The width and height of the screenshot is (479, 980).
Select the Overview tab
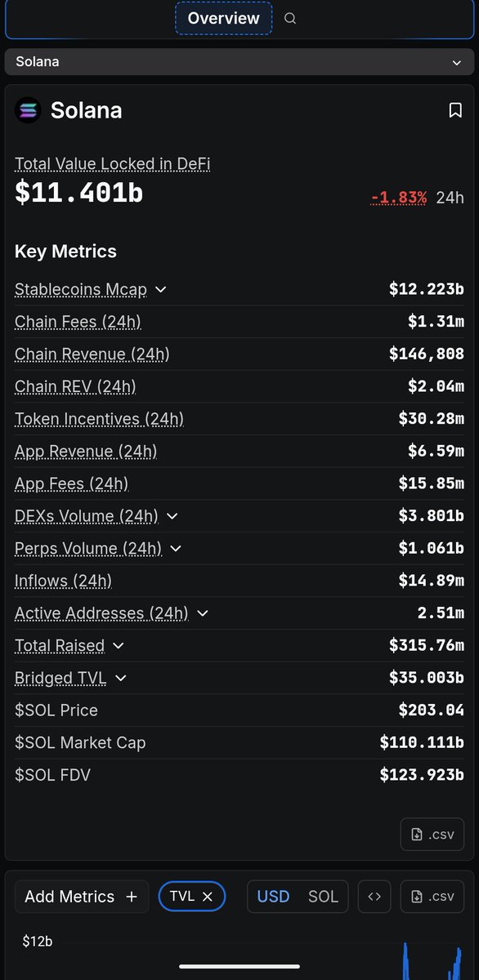[224, 18]
